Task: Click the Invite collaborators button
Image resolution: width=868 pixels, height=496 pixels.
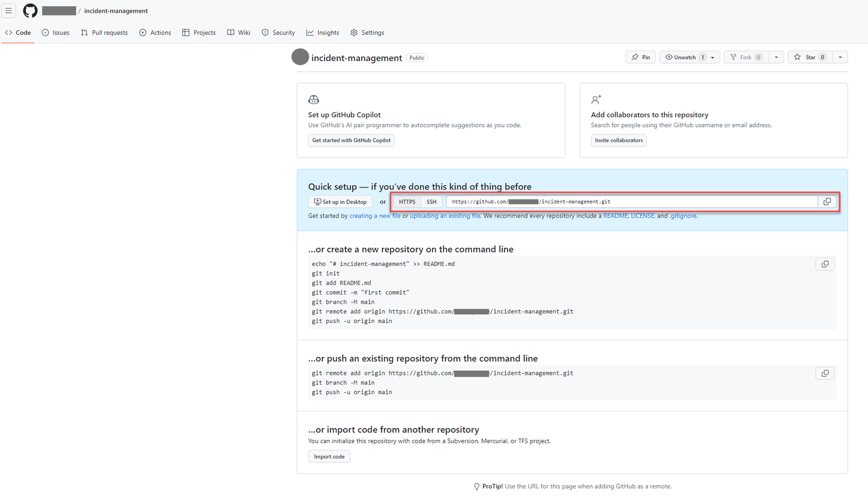Action: [619, 140]
